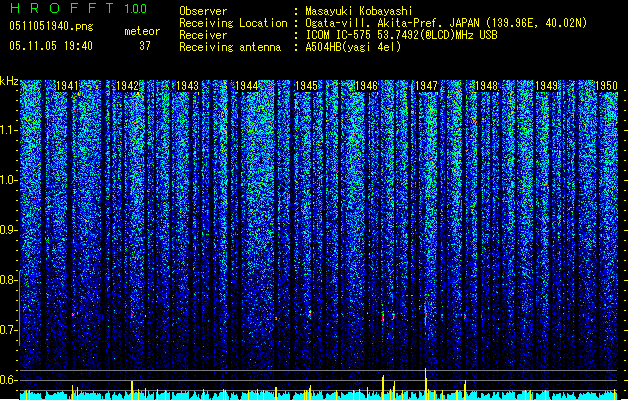
Task: Click the 'Receiver' label
Action: tap(203, 35)
